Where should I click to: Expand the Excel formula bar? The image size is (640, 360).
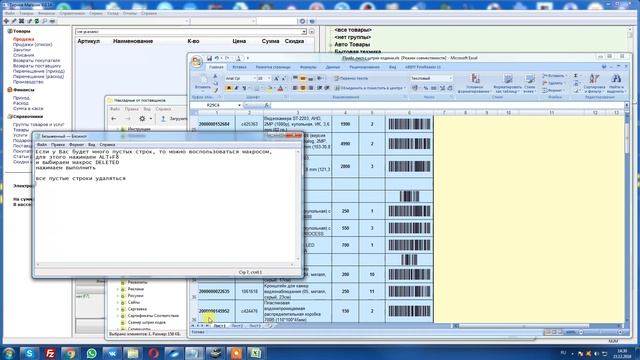point(627,105)
